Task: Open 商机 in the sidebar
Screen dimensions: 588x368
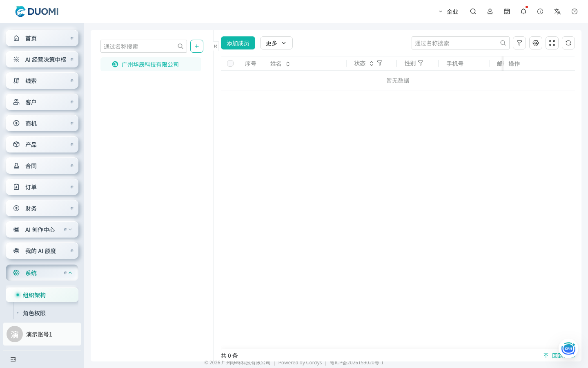Action: click(x=42, y=123)
